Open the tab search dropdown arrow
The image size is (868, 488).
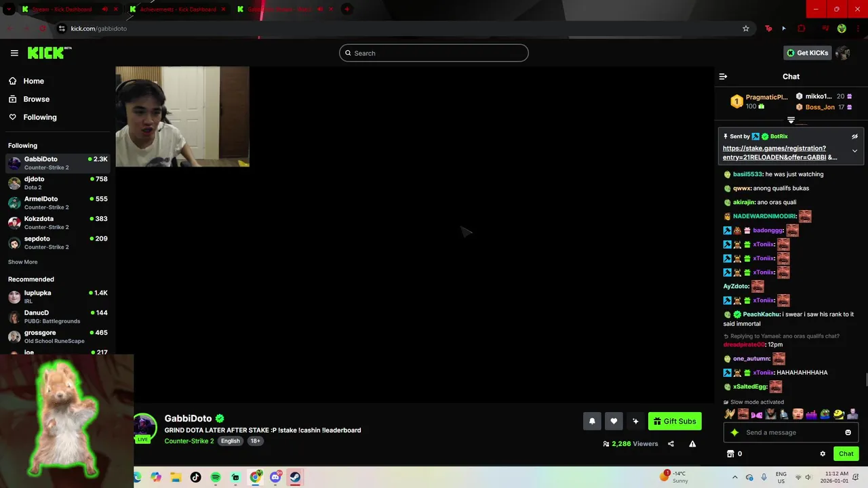pyautogui.click(x=8, y=9)
